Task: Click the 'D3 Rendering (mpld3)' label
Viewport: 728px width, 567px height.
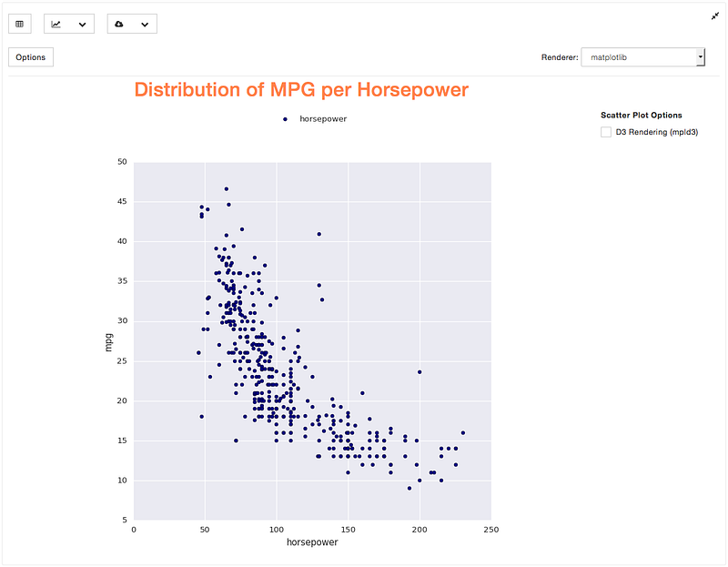Action: coord(656,132)
